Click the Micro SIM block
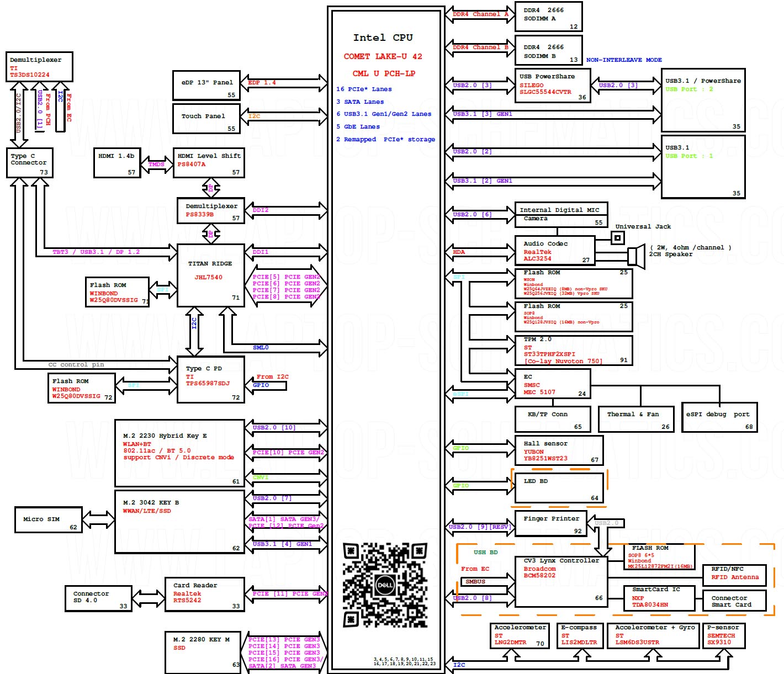This screenshot has width=784, height=674. coord(49,520)
